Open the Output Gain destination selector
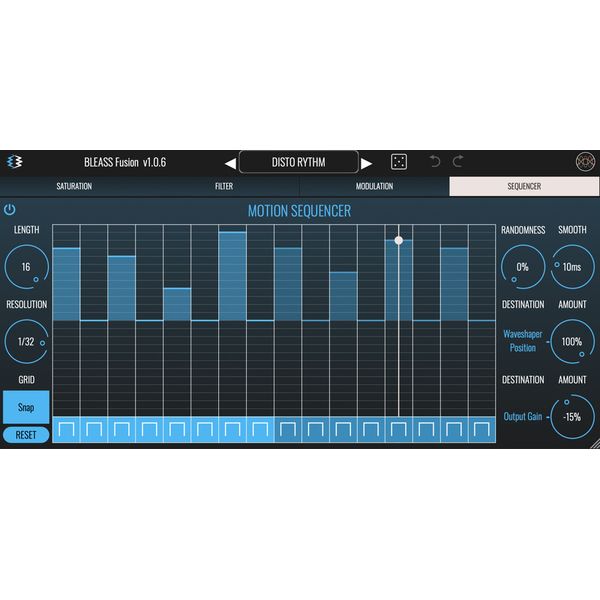 coord(523,416)
